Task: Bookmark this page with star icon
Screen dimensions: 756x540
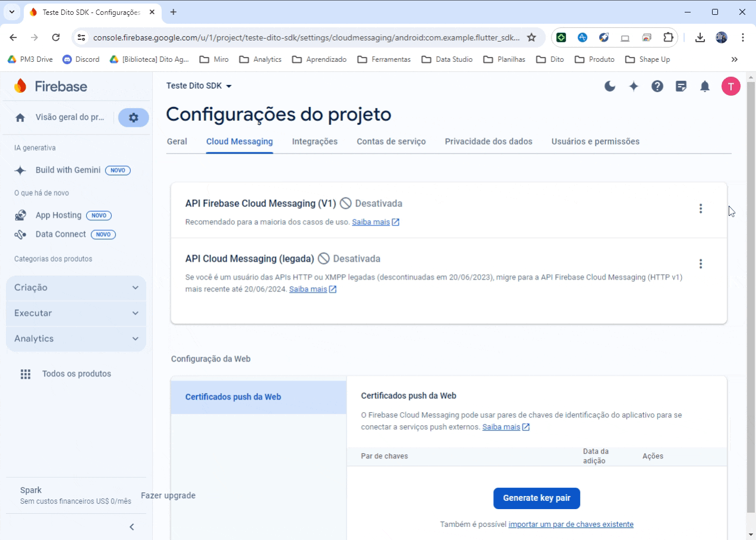Action: (531, 37)
